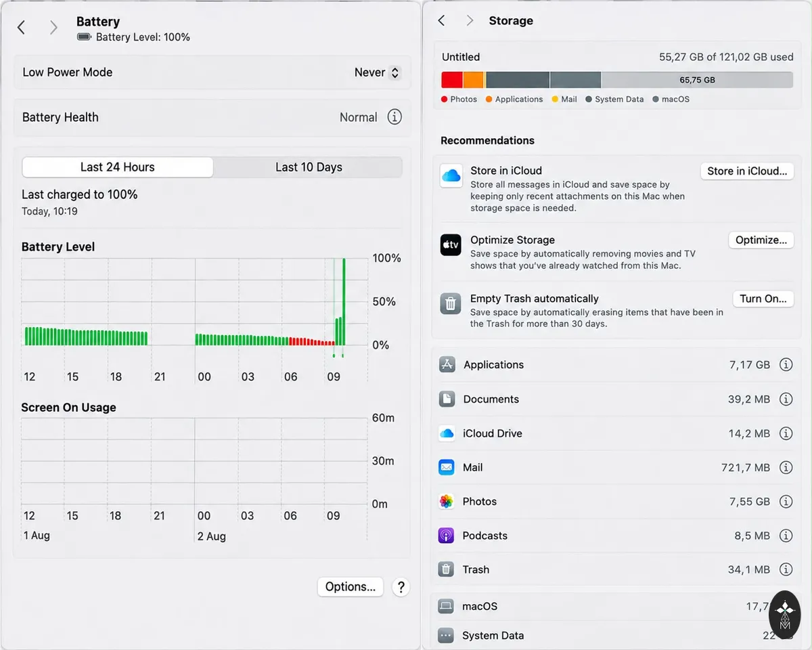Click the Applications info icon

pos(786,364)
